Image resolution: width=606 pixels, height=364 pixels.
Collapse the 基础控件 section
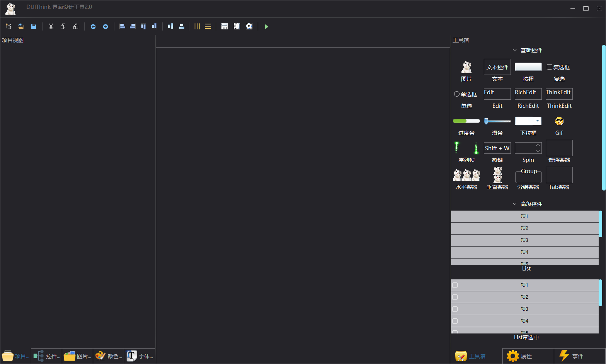(514, 50)
